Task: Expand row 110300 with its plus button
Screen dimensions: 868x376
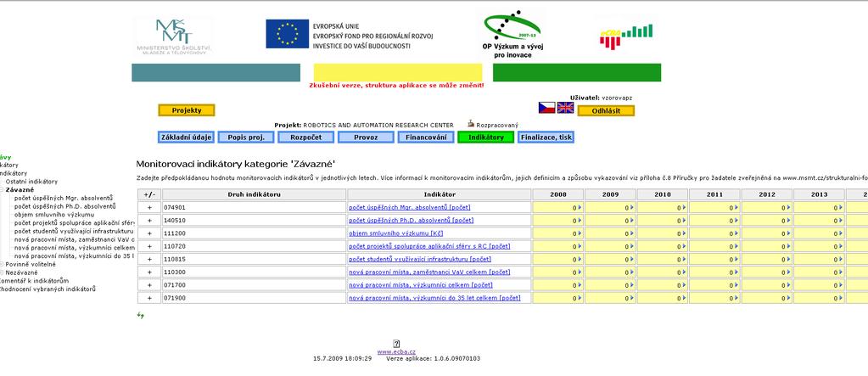Action: click(149, 272)
